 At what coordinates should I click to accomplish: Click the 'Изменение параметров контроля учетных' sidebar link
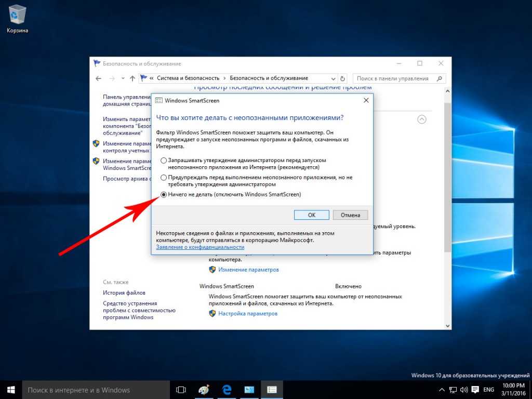pyautogui.click(x=127, y=147)
